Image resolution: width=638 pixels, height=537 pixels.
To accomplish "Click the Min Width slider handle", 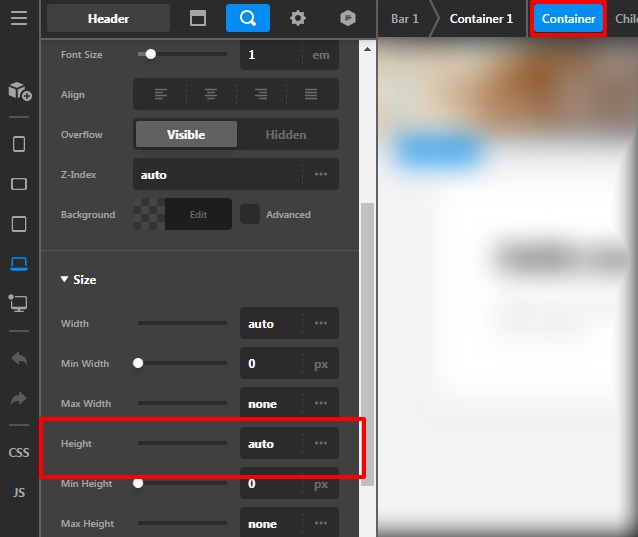I will [x=138, y=363].
